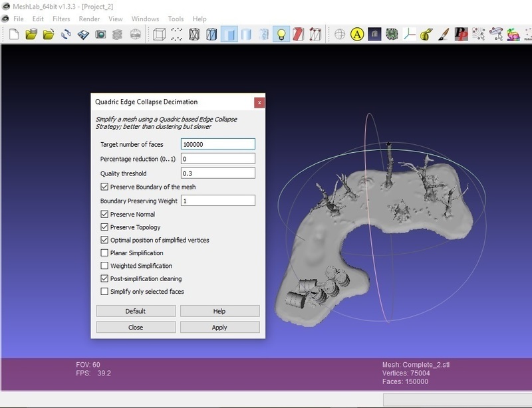
Task: Click the concentric-arcs cursor selection icon
Action: coord(478,35)
